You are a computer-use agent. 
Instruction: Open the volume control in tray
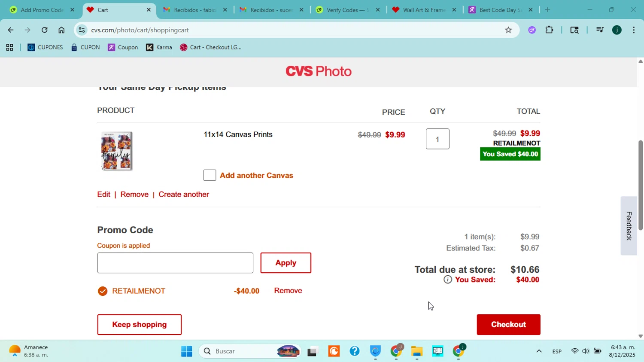[x=586, y=351]
